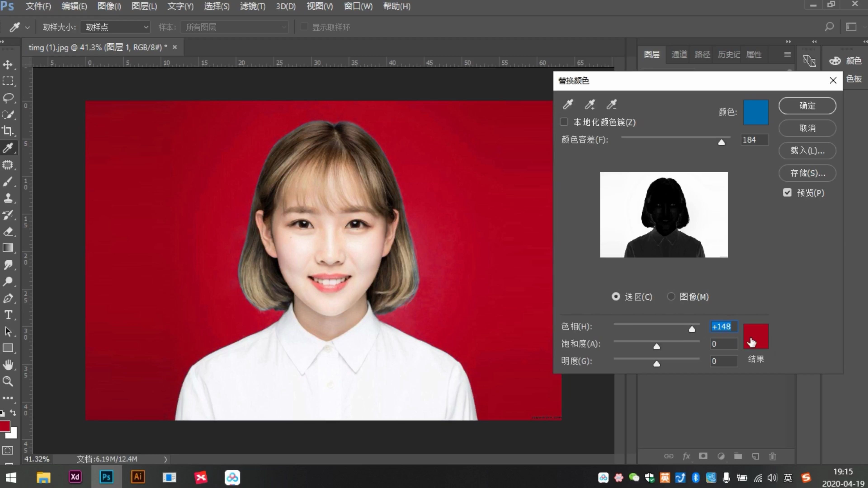The image size is (868, 488).
Task: Enable the 本地化颜色簇 checkbox
Action: [x=564, y=122]
